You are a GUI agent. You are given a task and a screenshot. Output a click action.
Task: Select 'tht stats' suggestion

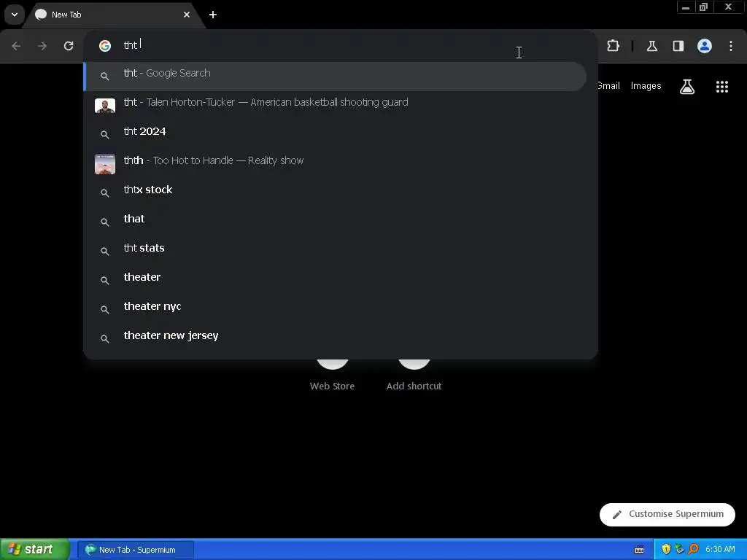(335, 251)
